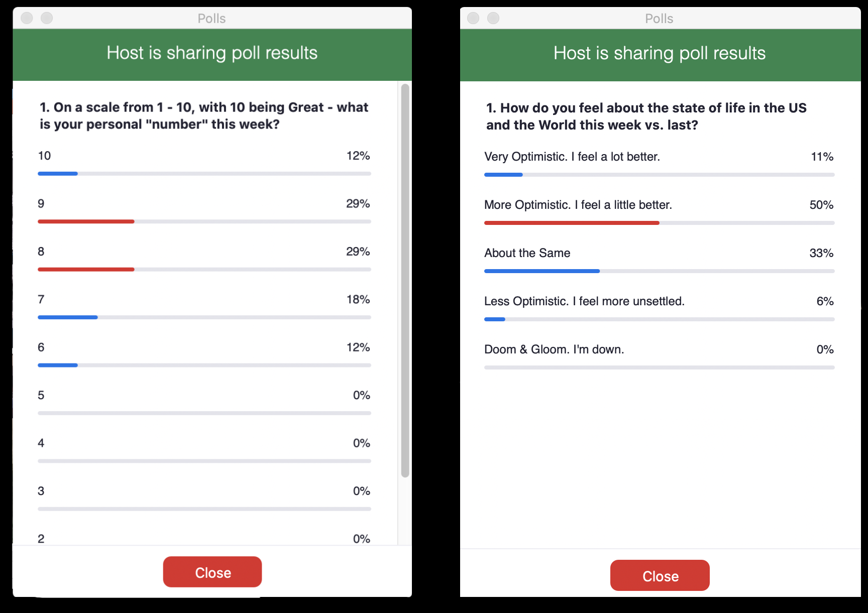This screenshot has height=613, width=868.
Task: Click second gray window button in right Polls window
Action: pyautogui.click(x=493, y=18)
